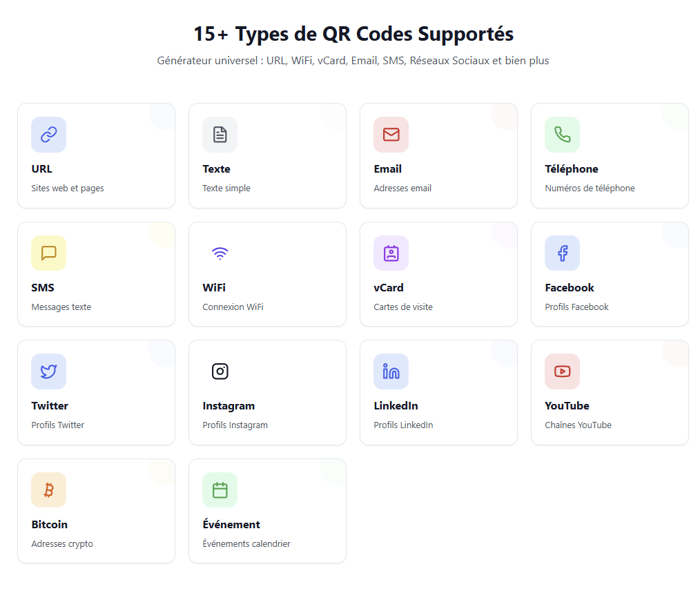Click the "Connexion WiFi" description text
This screenshot has width=700, height=589.
point(233,307)
